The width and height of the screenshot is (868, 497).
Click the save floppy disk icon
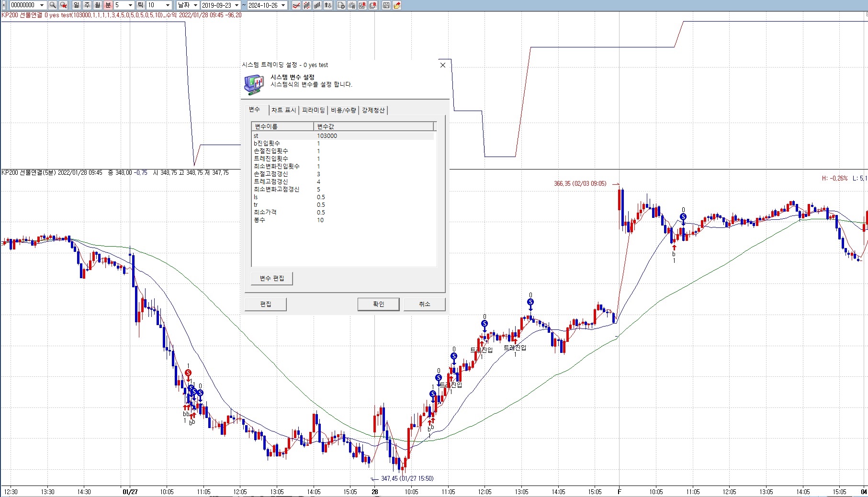tap(386, 5)
